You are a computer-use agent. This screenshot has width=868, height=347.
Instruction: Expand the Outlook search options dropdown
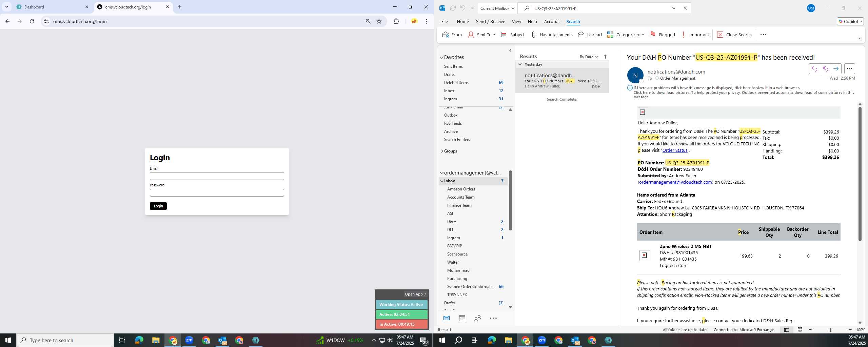click(674, 8)
